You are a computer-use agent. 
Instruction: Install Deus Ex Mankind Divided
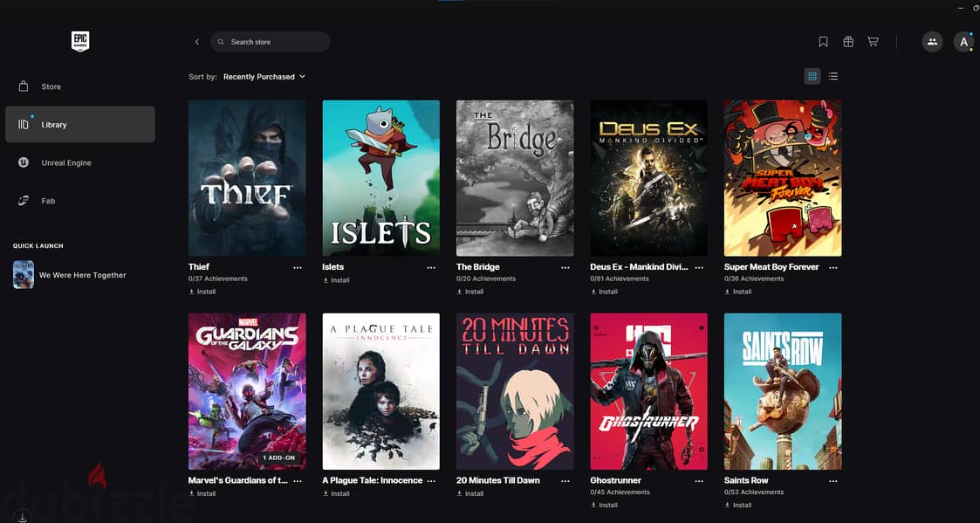[604, 292]
